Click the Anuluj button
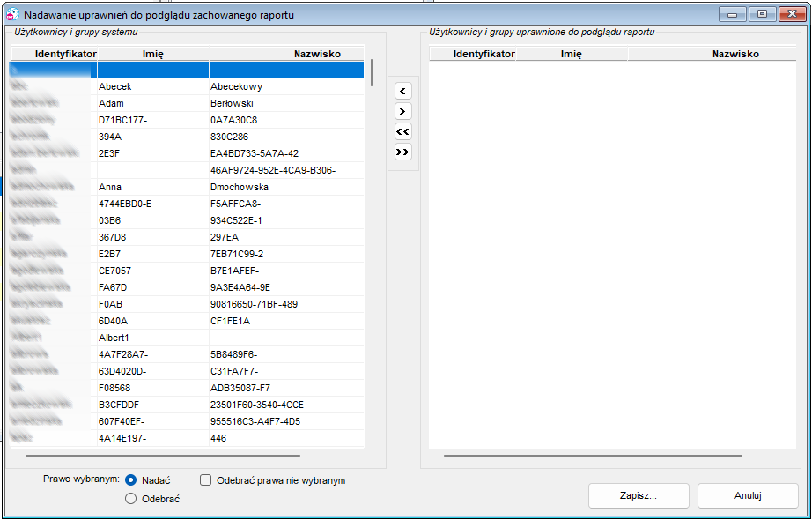The height and width of the screenshot is (520, 812). point(748,495)
